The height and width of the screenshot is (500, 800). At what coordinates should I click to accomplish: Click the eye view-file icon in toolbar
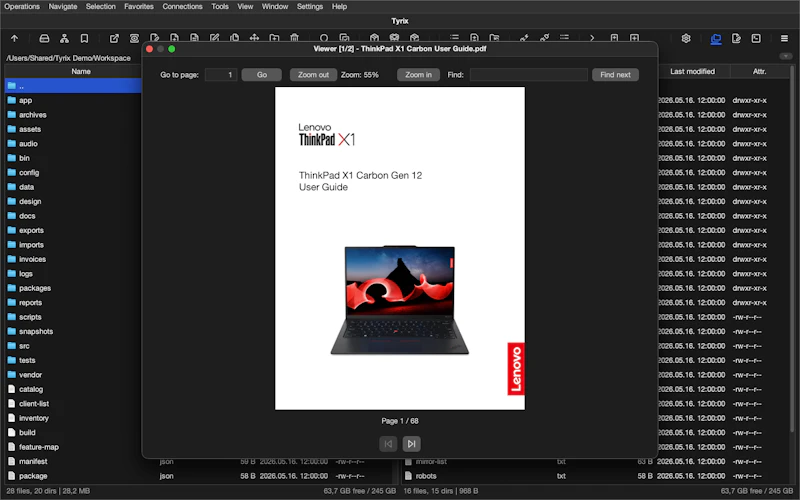tap(134, 38)
